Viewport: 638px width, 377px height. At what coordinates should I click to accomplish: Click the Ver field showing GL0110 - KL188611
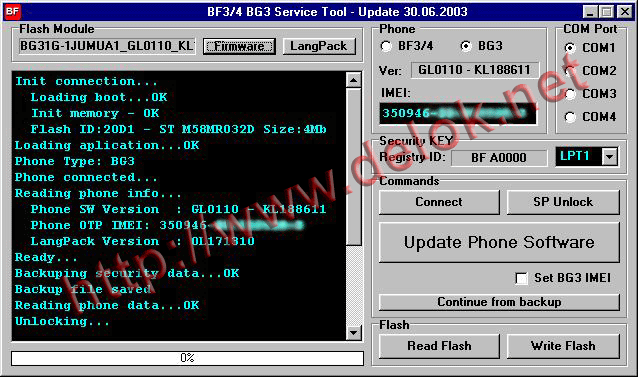click(x=474, y=70)
